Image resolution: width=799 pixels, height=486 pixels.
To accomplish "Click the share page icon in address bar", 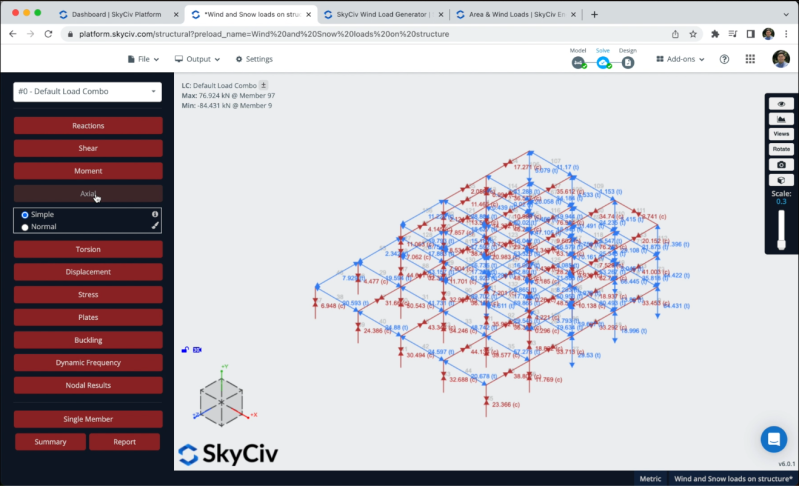I will click(675, 34).
